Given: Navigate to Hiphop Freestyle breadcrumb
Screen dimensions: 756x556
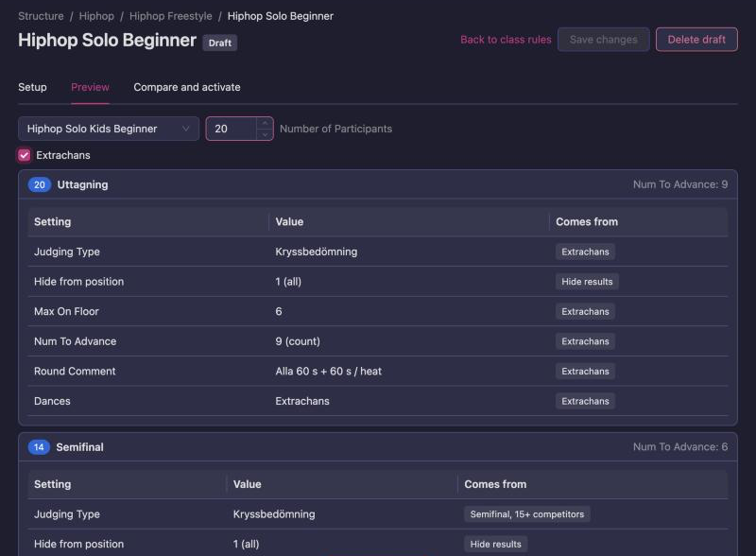Looking at the screenshot, I should pos(171,16).
